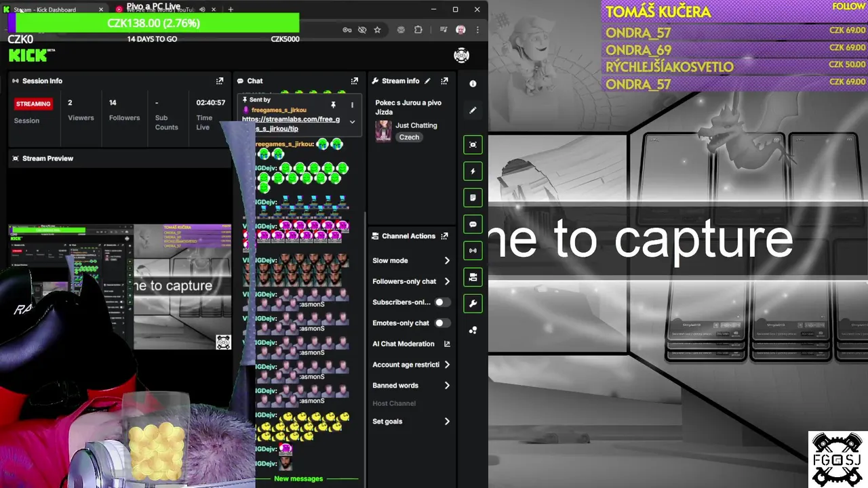Open the Kick profile avatar menu

[461, 56]
